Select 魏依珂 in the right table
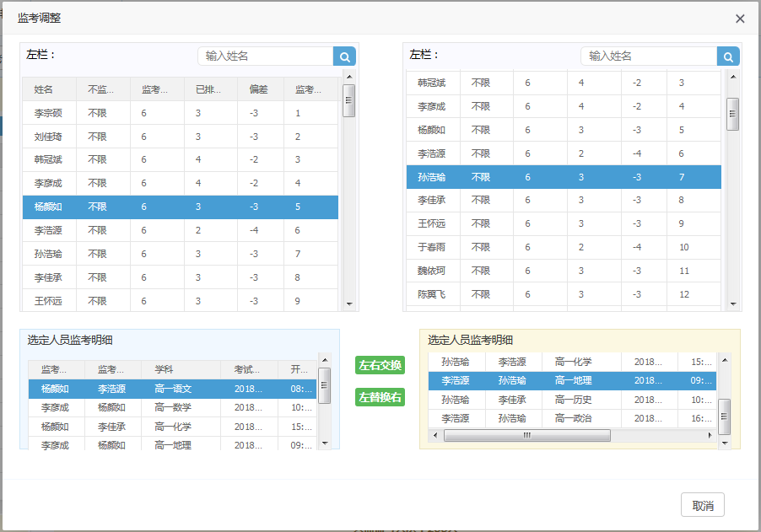Viewport: 761px width, 532px height. pyautogui.click(x=564, y=271)
